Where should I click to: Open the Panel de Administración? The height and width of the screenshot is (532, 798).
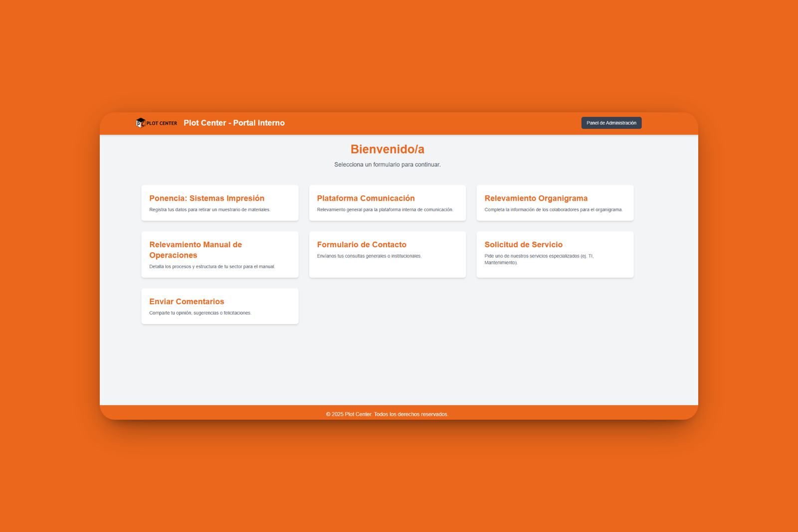click(611, 123)
